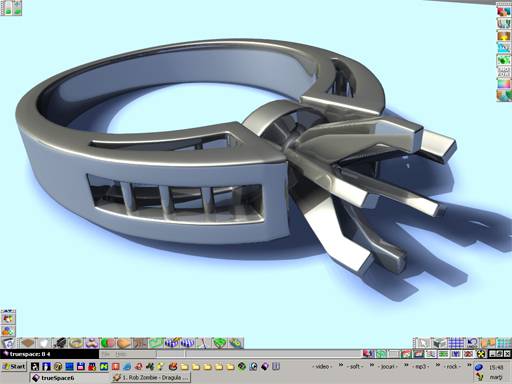The width and height of the screenshot is (512, 384).
Task: Open the File menu in trueSpace
Action: pyautogui.click(x=106, y=354)
